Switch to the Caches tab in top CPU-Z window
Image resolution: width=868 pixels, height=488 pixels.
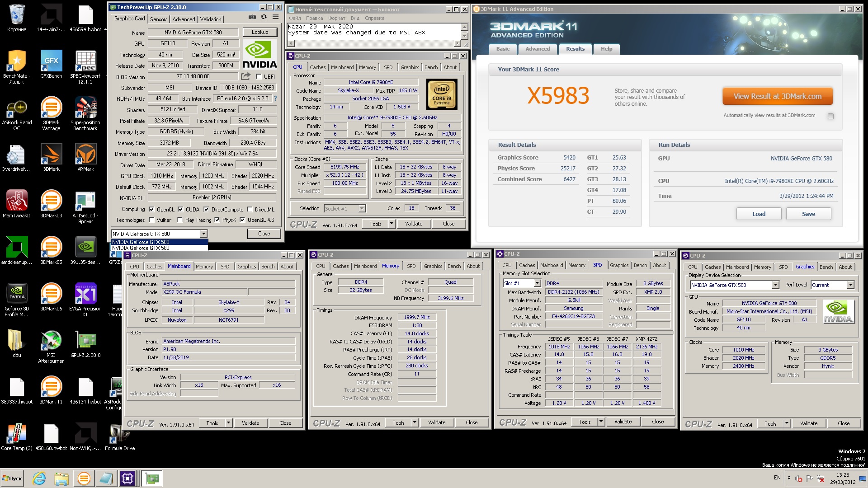click(317, 67)
